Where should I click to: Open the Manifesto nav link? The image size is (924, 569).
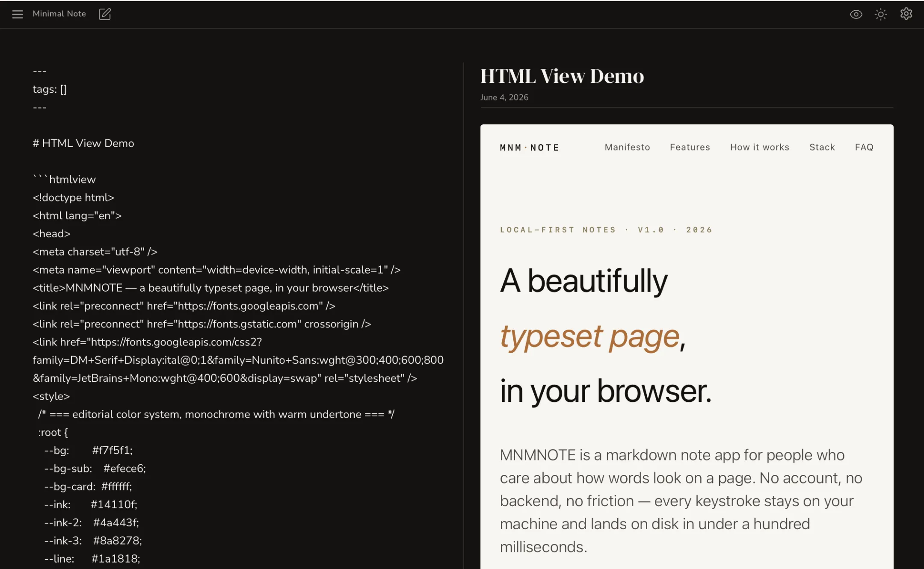point(627,147)
